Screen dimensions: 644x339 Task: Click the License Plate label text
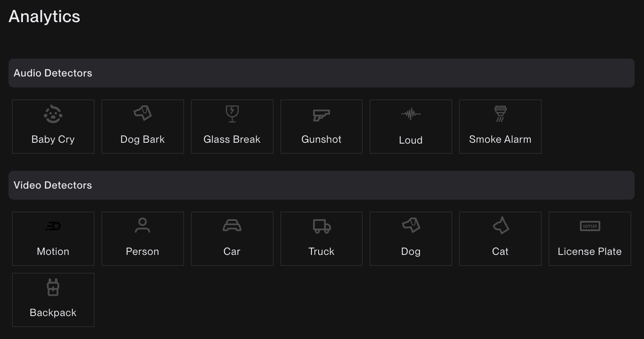590,251
